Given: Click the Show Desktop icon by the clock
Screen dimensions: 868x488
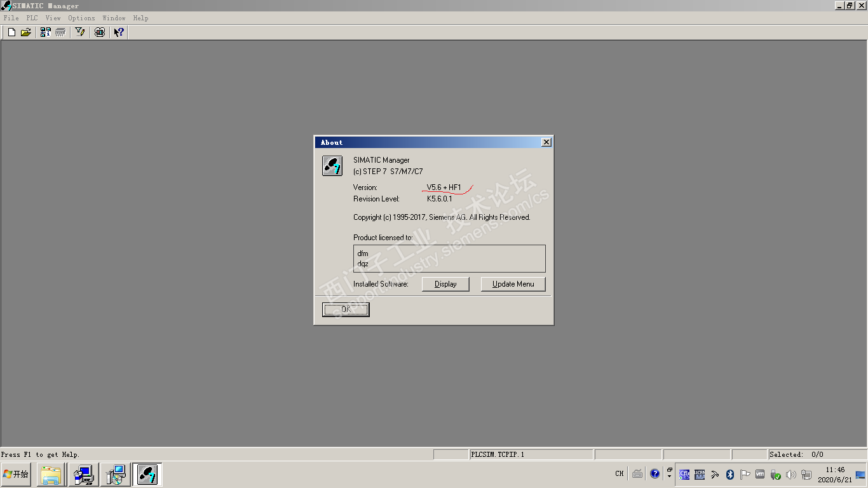Looking at the screenshot, I should pos(861,475).
